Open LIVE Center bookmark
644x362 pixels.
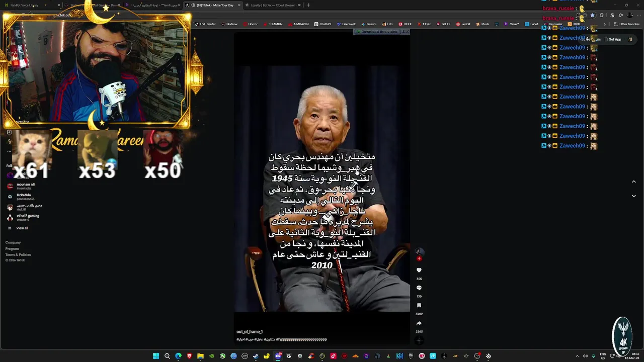tap(205, 24)
